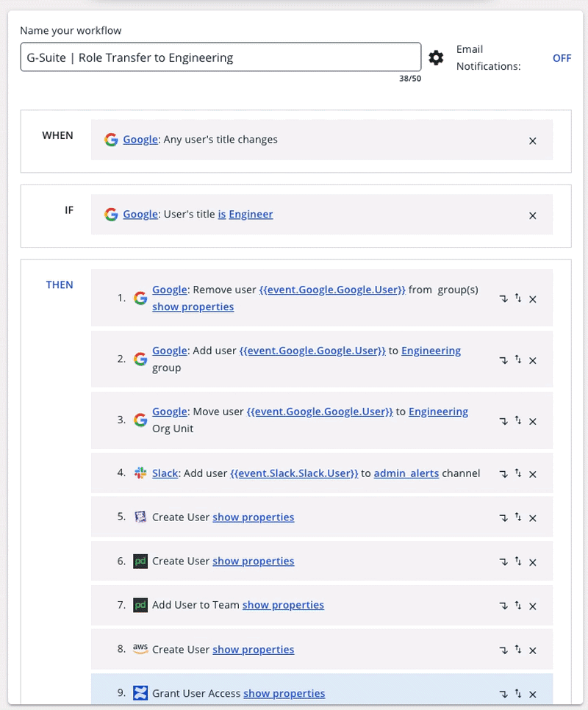
Task: Change the 'is' operator in IF condition
Action: pos(222,214)
